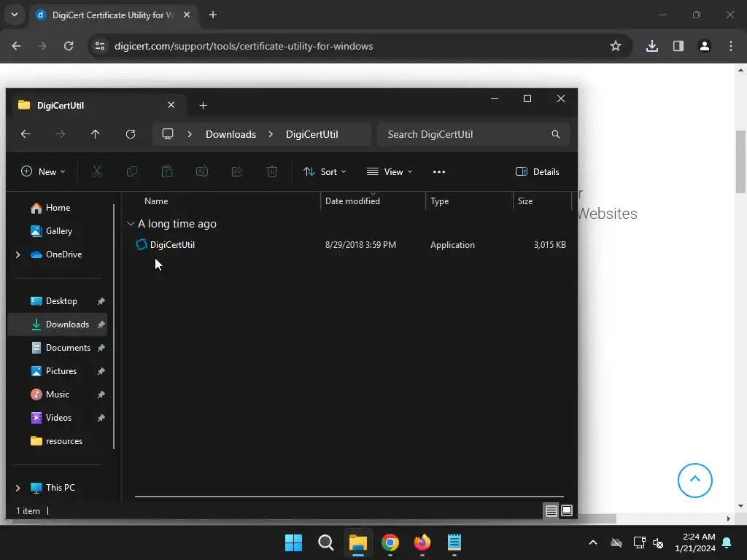Click the scroll-to-top circle arrow on webpage
The width and height of the screenshot is (747, 560).
[x=695, y=481]
